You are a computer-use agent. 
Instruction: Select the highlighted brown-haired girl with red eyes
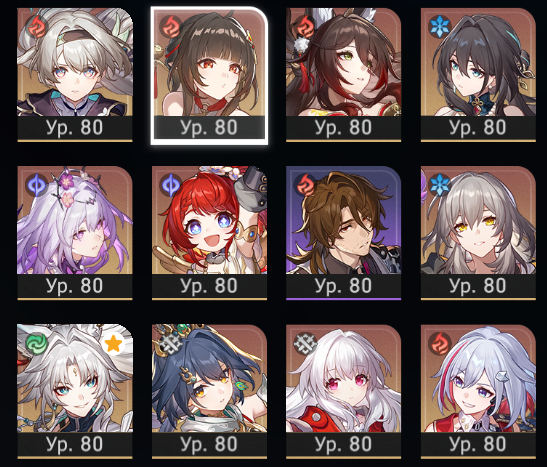(x=209, y=75)
